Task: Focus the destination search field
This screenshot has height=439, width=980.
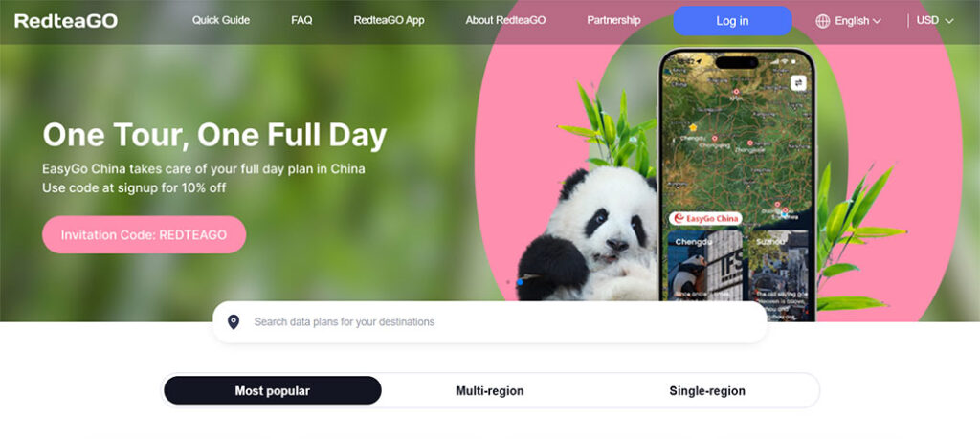Action: (x=490, y=322)
